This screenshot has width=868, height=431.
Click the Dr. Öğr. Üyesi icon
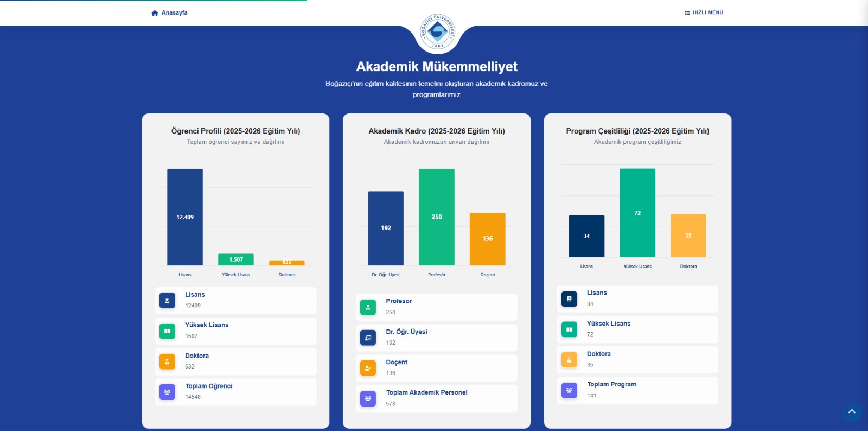[x=368, y=338]
